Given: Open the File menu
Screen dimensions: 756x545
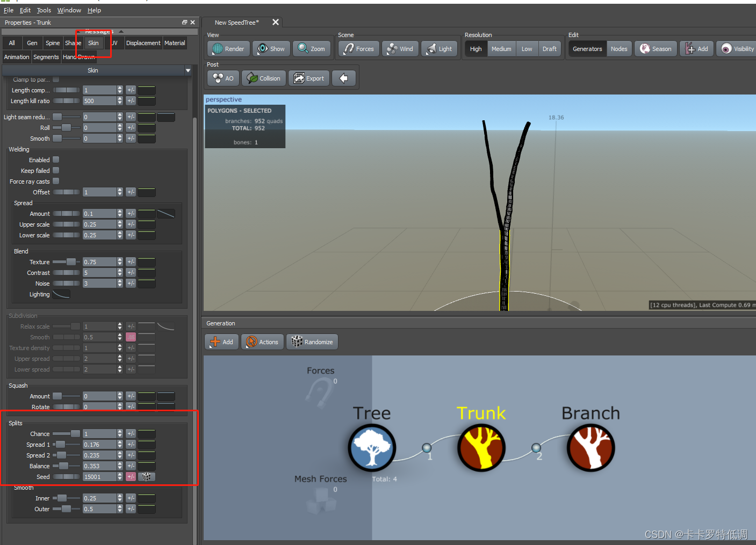Looking at the screenshot, I should [x=9, y=10].
